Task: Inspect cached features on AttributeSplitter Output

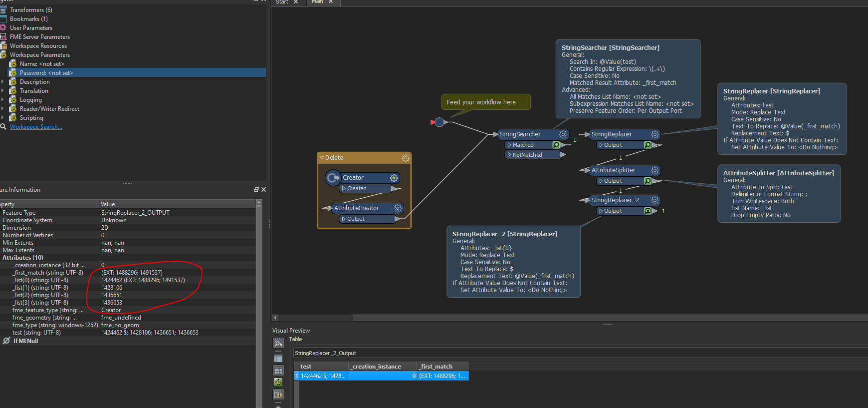Action: point(648,181)
